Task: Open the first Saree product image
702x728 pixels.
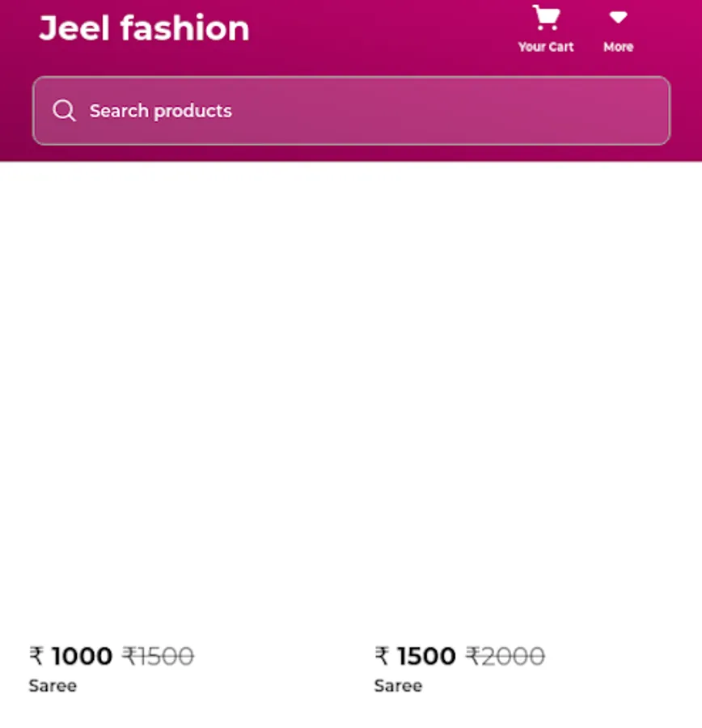Action: (176, 400)
